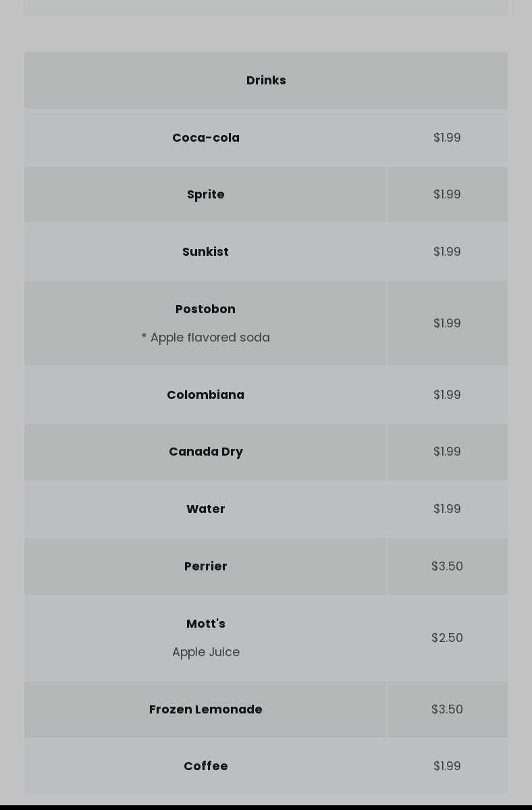Choose the Sunkist item
532x810 pixels.
click(x=206, y=252)
